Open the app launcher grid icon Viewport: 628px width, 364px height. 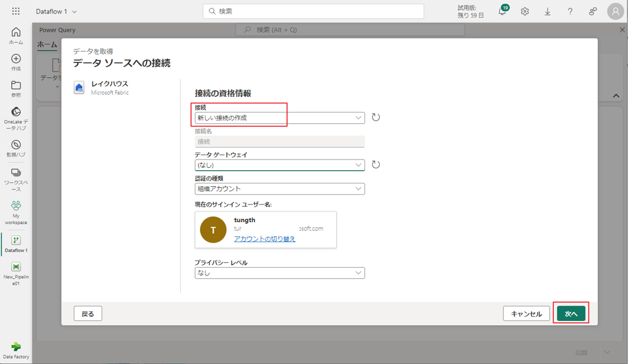tap(16, 11)
